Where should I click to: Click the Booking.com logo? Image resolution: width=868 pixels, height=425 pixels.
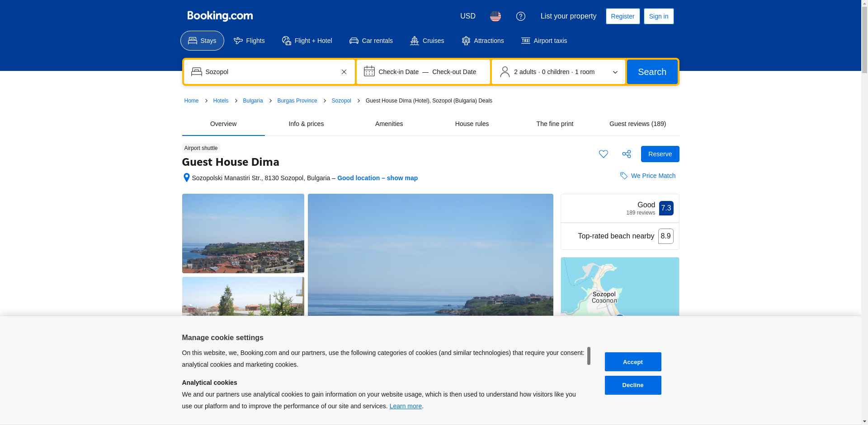220,16
